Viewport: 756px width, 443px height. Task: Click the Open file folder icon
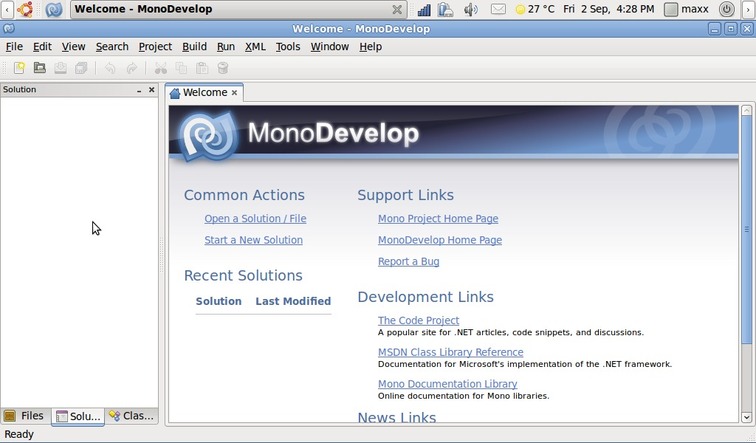pos(40,68)
